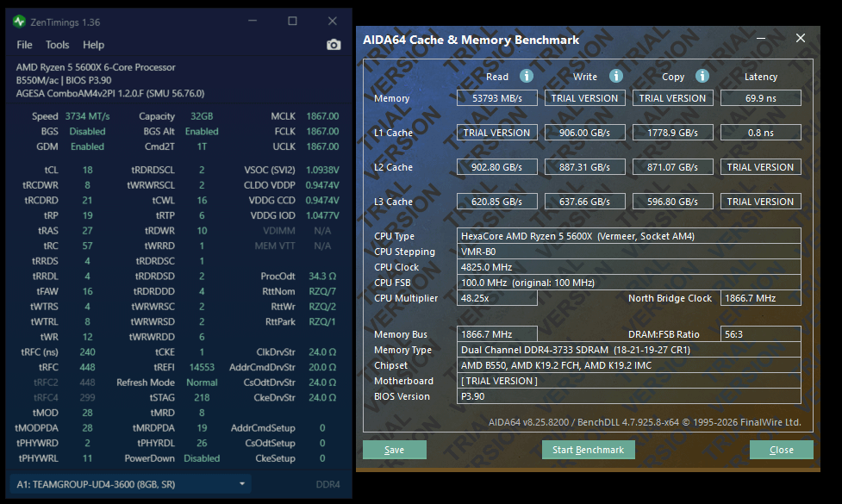Minimize the AIDA64 benchmark window
This screenshot has height=504, width=842.
tap(760, 39)
